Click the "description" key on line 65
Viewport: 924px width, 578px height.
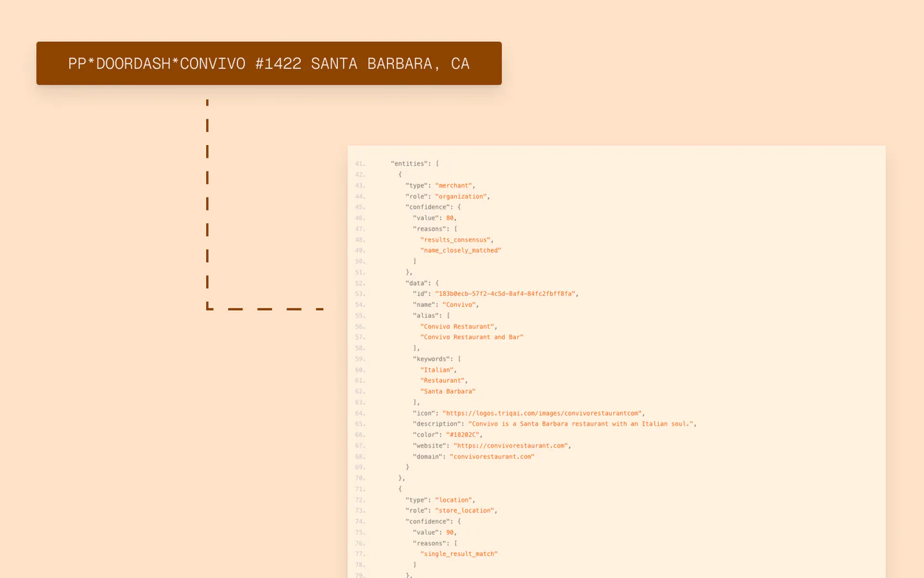(437, 424)
